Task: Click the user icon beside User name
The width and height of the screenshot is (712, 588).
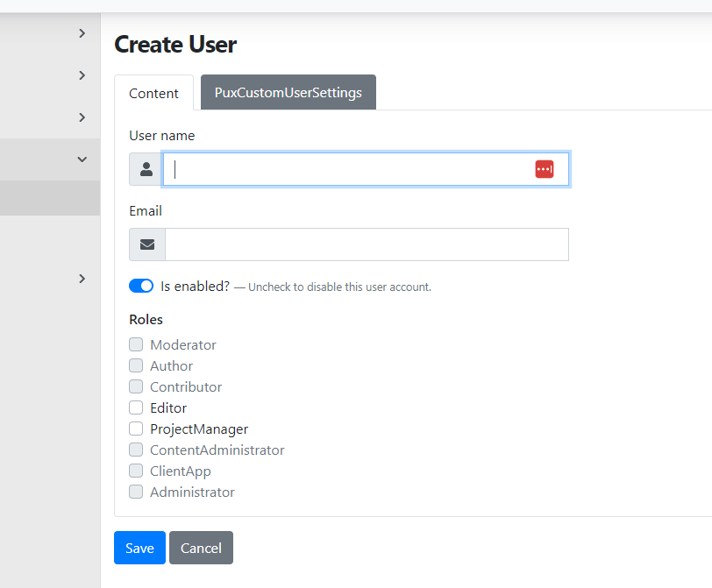Action: tap(146, 169)
